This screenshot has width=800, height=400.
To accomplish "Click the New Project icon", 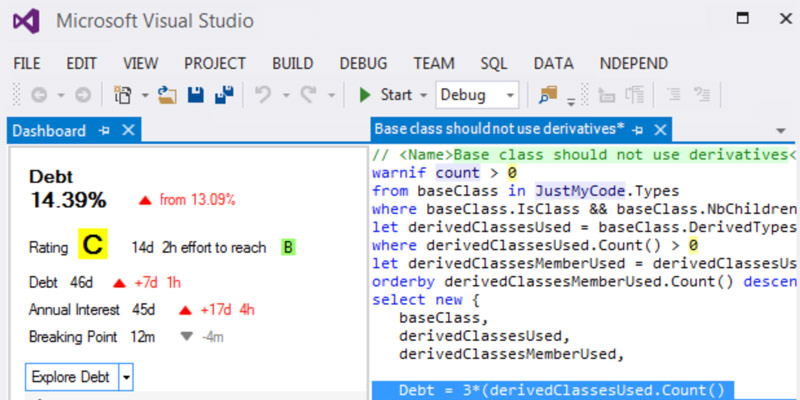I will tap(123, 95).
